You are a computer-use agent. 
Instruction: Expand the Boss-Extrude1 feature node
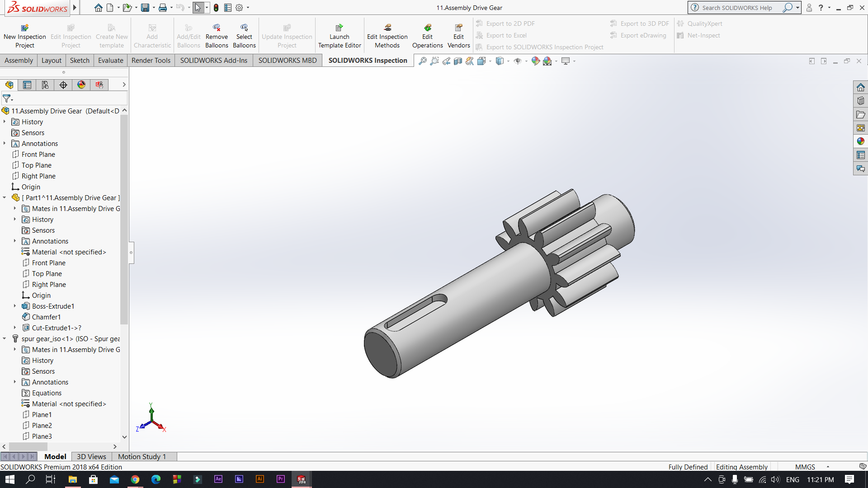click(15, 306)
